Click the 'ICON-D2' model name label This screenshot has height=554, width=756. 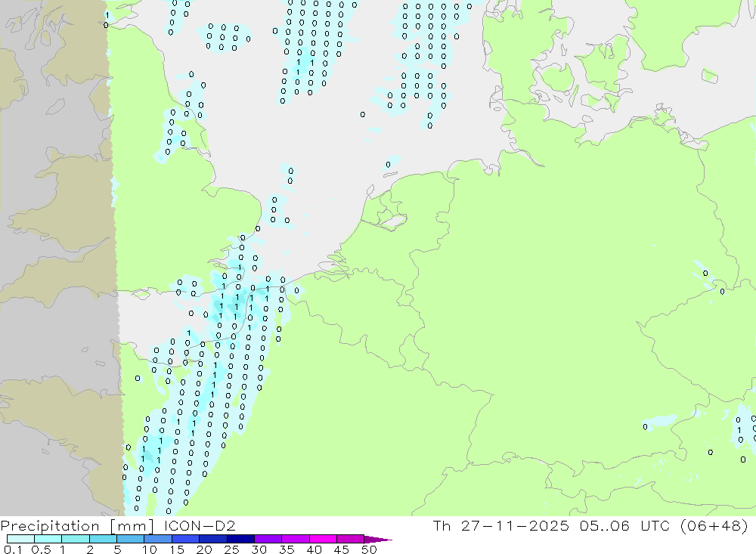[200, 526]
